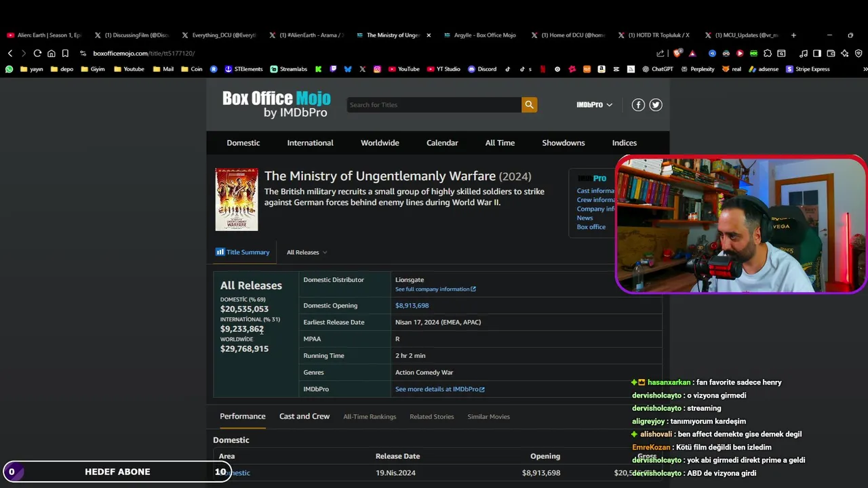
Task: Open the Indices navigation menu
Action: point(625,142)
